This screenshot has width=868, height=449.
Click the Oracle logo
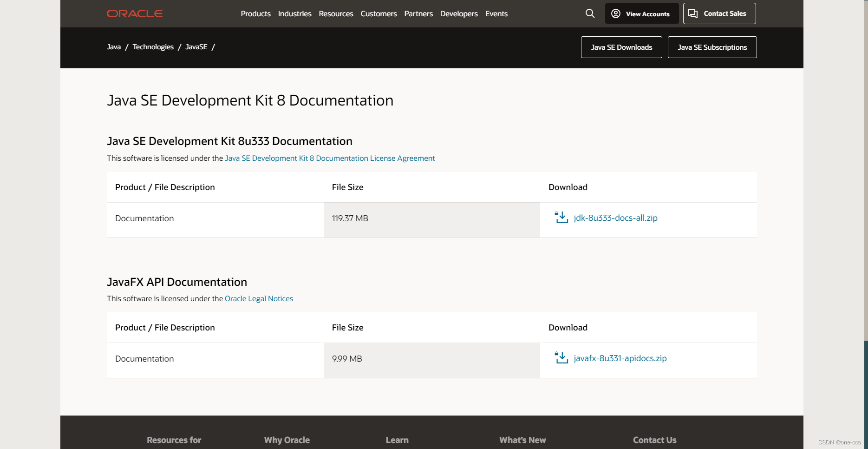[135, 13]
